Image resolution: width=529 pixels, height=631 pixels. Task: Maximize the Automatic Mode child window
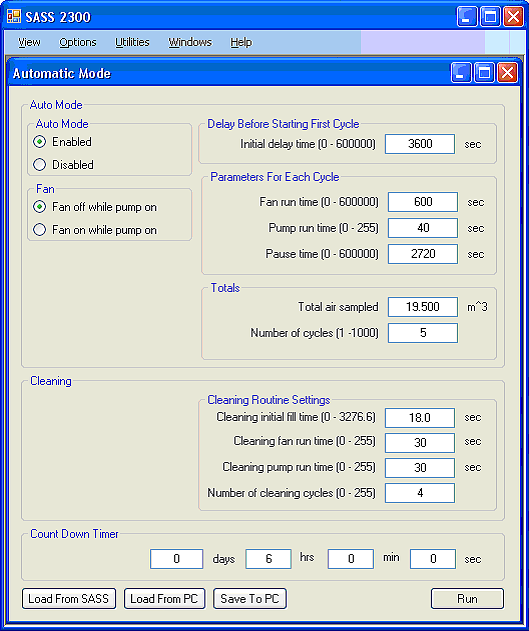click(484, 73)
